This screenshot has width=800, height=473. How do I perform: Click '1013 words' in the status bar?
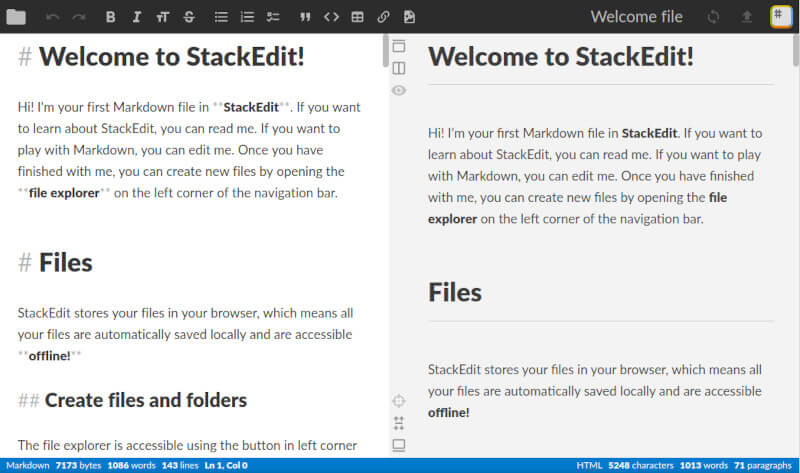point(704,465)
